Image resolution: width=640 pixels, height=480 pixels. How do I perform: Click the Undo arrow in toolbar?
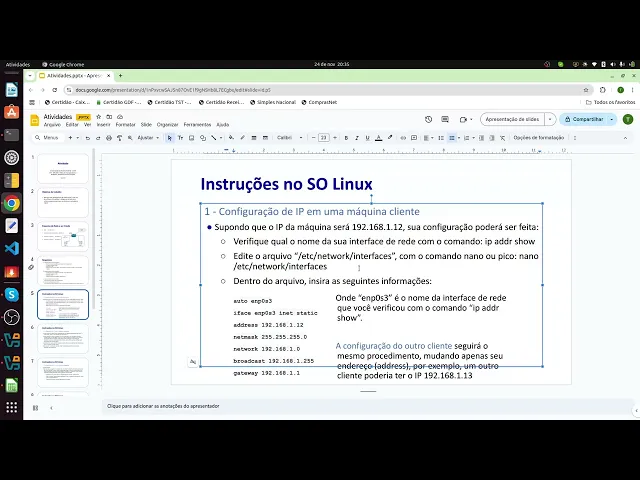tap(87, 138)
